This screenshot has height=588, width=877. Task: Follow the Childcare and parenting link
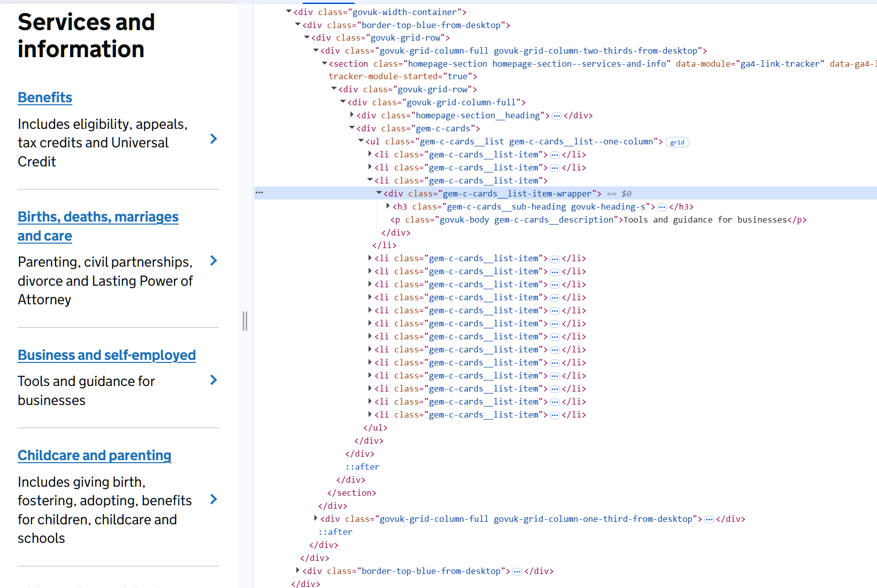(x=94, y=456)
